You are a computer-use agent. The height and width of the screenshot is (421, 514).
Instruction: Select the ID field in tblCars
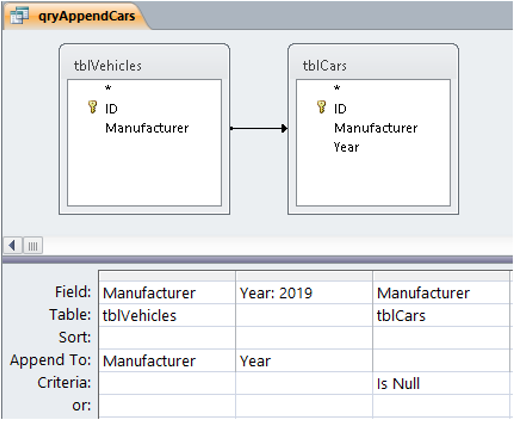[x=340, y=109]
